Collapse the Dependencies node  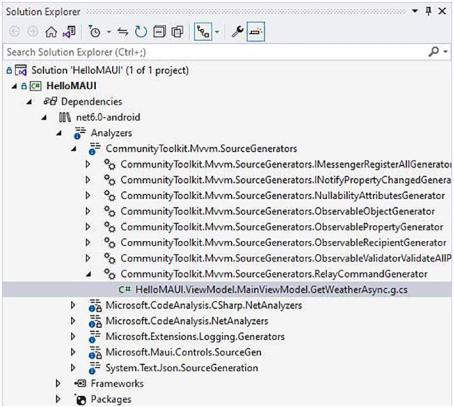29,102
